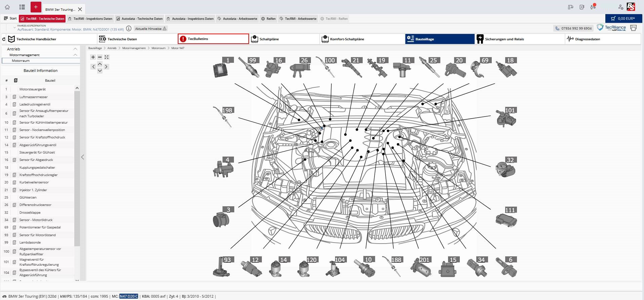Image resolution: width=644 pixels, height=300 pixels.
Task: Click the fit-to-screen icon above the diagram
Action: 107,57
